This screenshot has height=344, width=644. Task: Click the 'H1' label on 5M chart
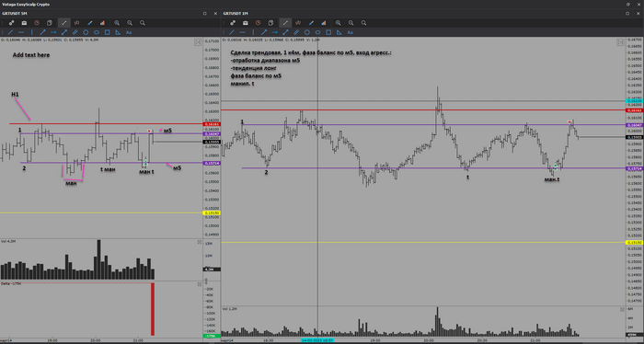coord(15,95)
